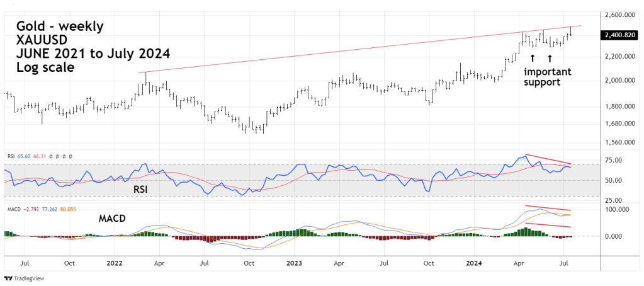Screen dimensions: 644x286
Task: Select the MACD indicator legend label
Action: point(13,206)
